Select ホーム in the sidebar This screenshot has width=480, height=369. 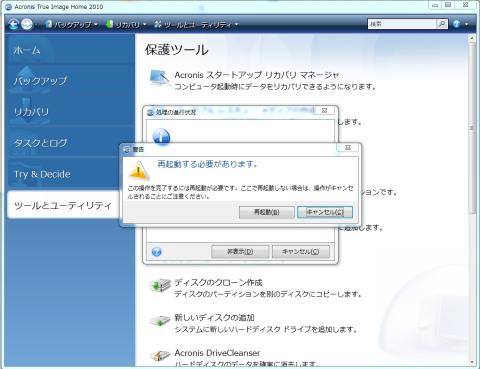(70, 50)
